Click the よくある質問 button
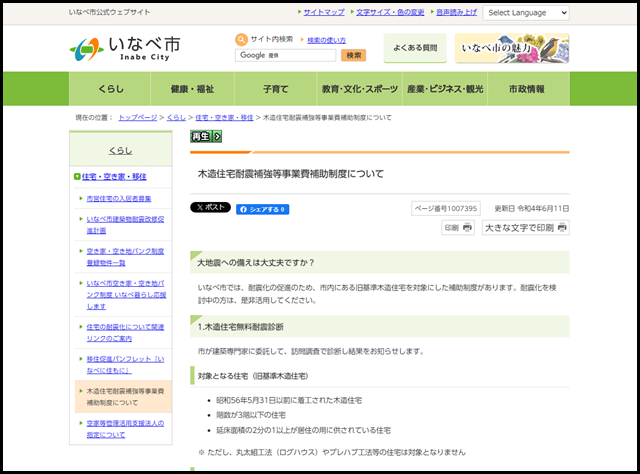Image resolution: width=640 pixels, height=474 pixels. pyautogui.click(x=415, y=48)
